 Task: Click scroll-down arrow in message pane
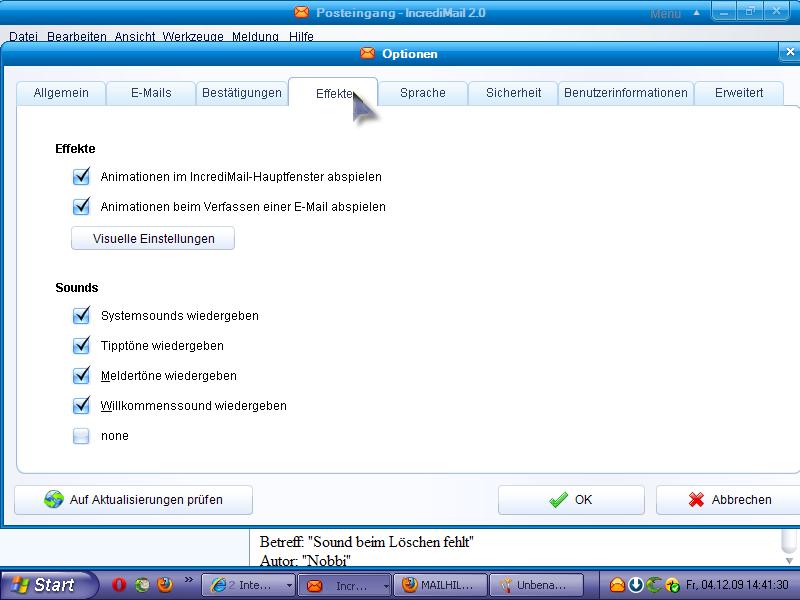click(x=789, y=561)
